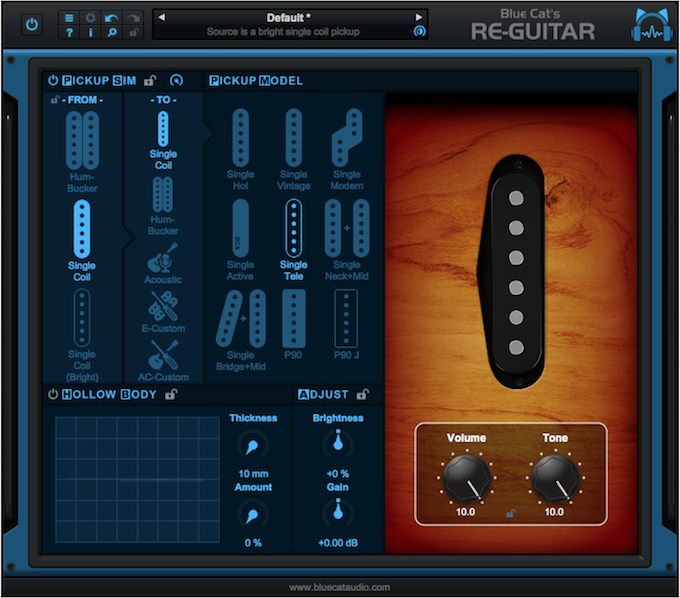The height and width of the screenshot is (598, 680).
Task: Click the lock icon in top toolbar
Action: tap(133, 32)
